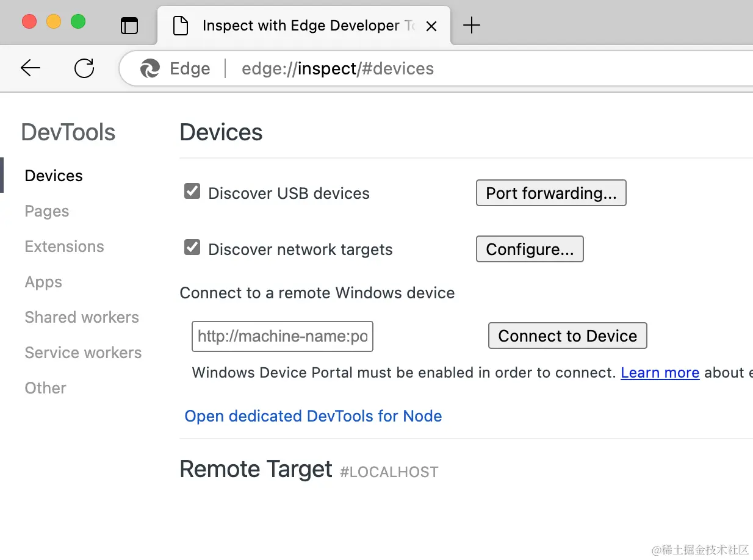Click the Edge logo in the address bar
Viewport: 753px width, 560px height.
150,69
